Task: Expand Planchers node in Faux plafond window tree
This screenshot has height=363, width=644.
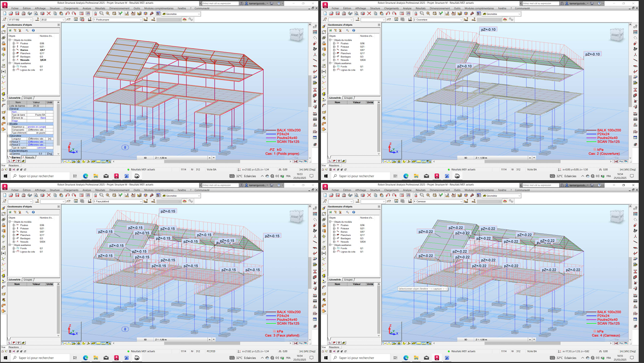Action: (13, 235)
